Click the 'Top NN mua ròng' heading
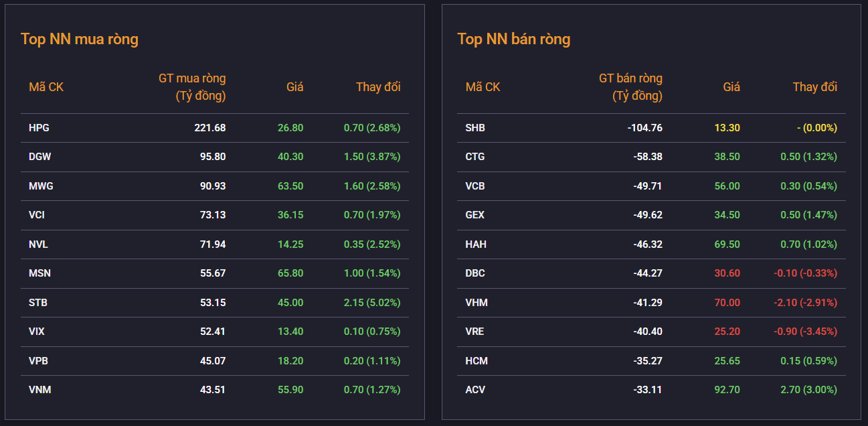This screenshot has height=426, width=868. tap(80, 39)
